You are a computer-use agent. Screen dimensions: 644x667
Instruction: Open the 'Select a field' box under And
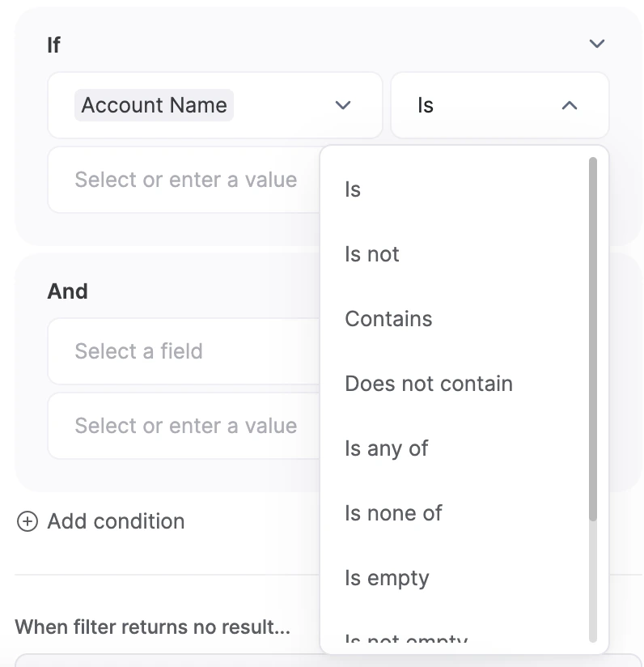click(x=184, y=351)
